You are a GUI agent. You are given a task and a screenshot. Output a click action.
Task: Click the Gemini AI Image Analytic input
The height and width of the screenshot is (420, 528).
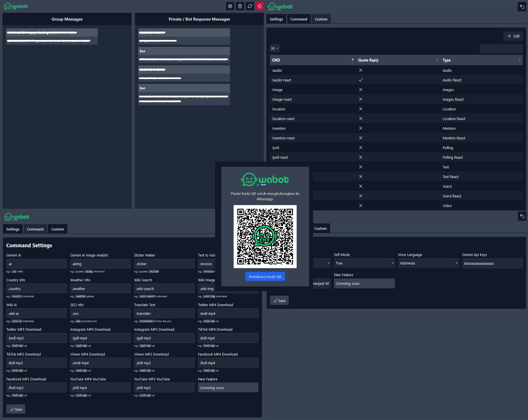(x=100, y=264)
